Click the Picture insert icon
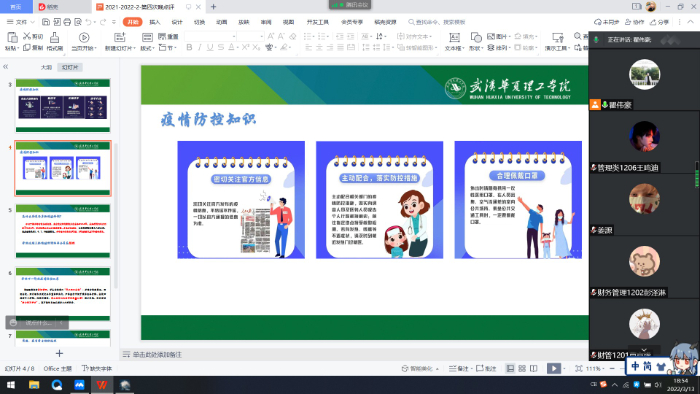Viewport: 700px width, 394px height. point(491,36)
